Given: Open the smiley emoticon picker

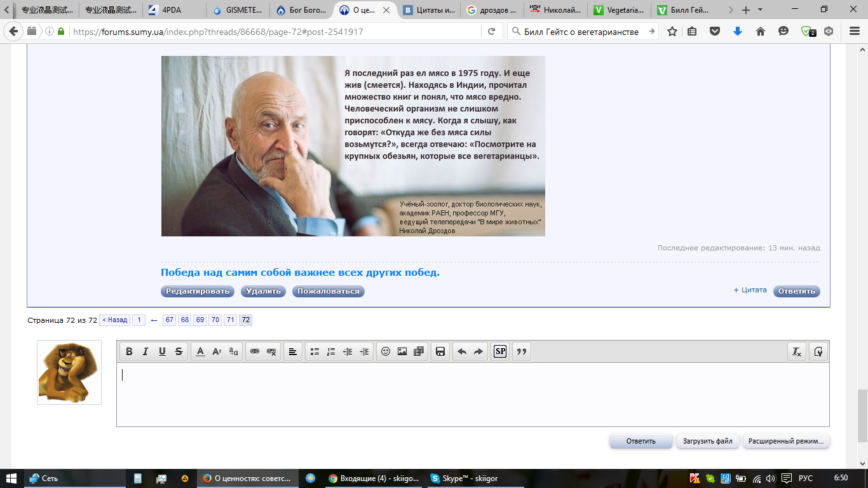Looking at the screenshot, I should point(385,351).
